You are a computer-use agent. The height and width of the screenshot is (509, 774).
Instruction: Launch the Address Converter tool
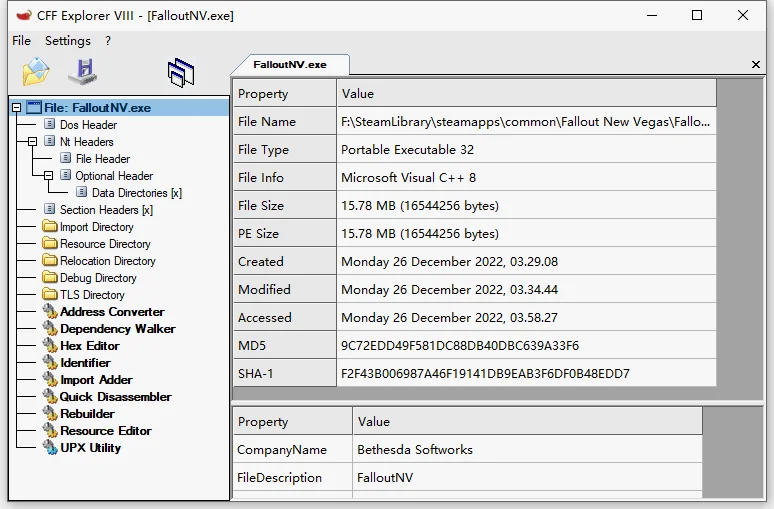[112, 312]
